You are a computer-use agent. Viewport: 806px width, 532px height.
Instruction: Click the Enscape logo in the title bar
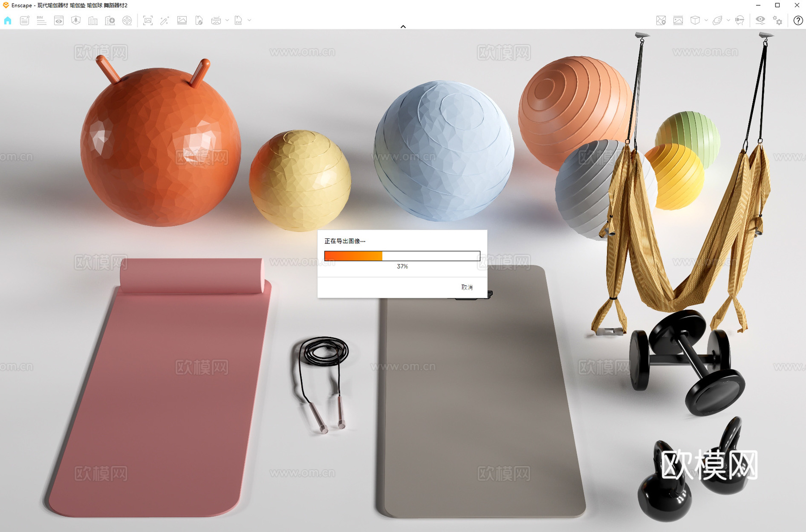click(6, 5)
